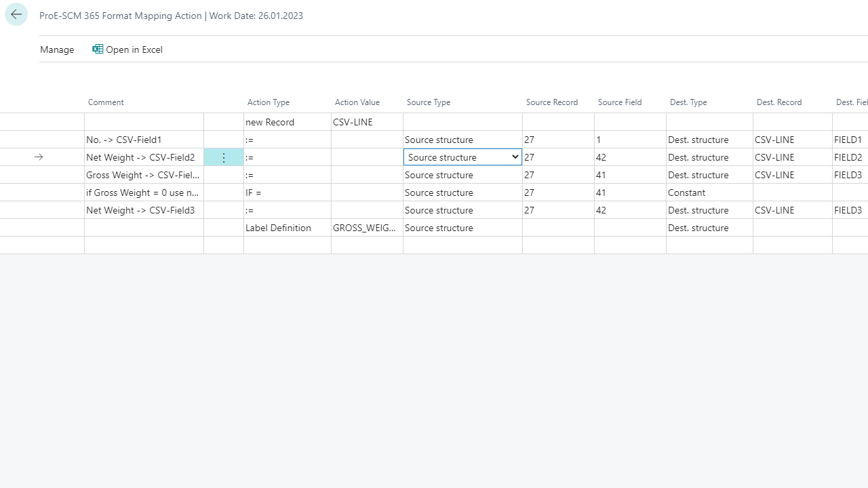Click FIELD3 cell in Net Weight CSV-Field3 row

pyautogui.click(x=850, y=210)
